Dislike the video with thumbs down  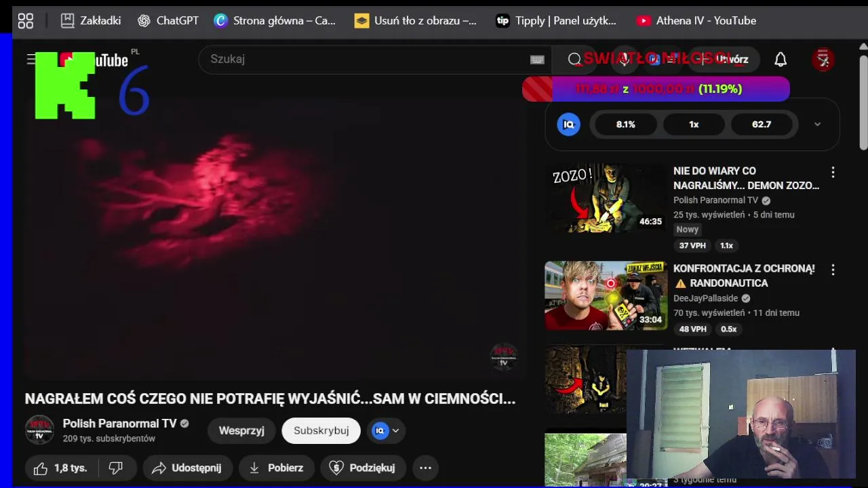pos(117,468)
